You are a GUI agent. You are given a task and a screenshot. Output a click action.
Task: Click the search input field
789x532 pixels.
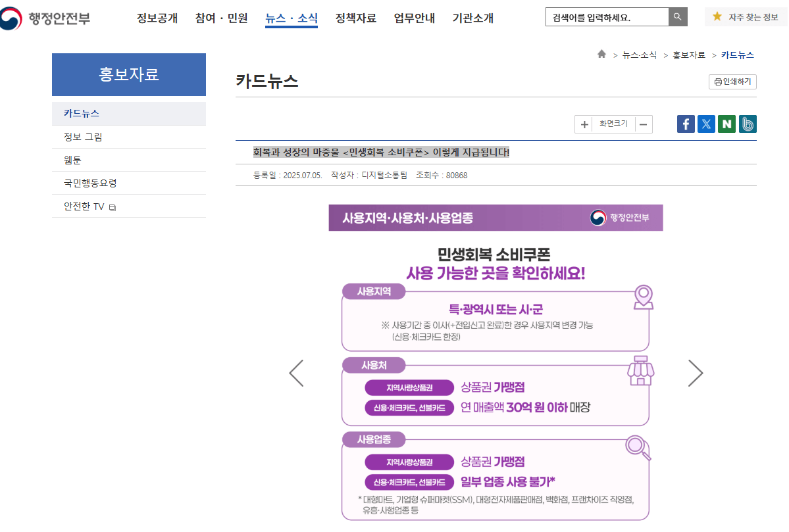click(x=607, y=17)
